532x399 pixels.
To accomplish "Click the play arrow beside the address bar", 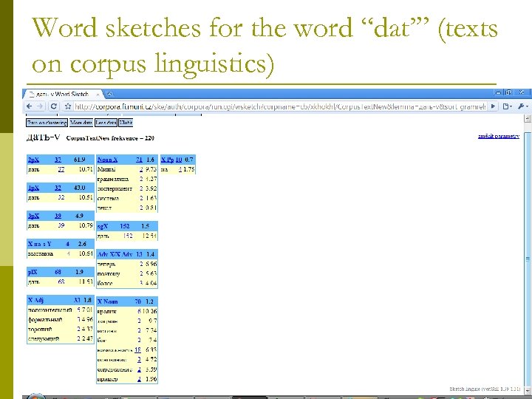I will (494, 106).
